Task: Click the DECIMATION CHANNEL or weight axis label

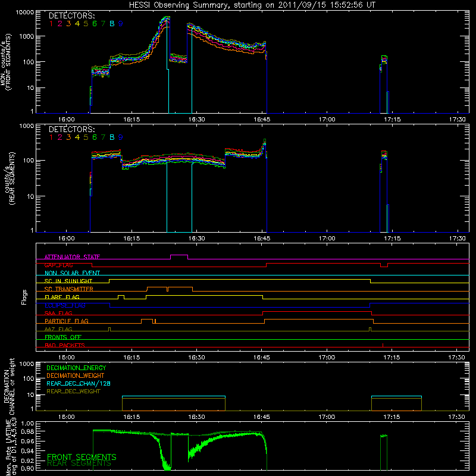Action: pos(9,386)
